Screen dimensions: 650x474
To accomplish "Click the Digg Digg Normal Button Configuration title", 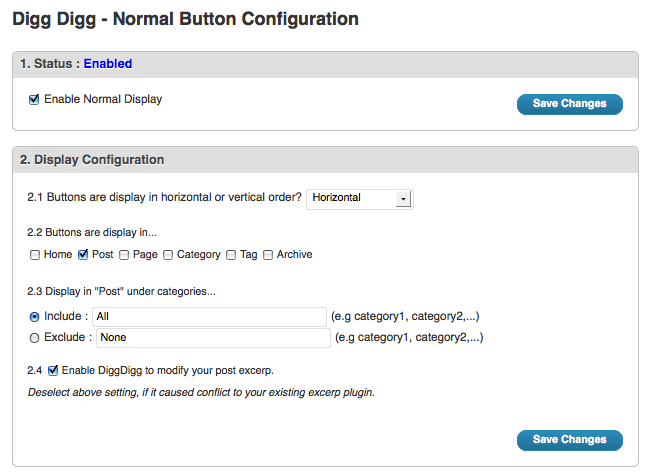I will coord(185,18).
